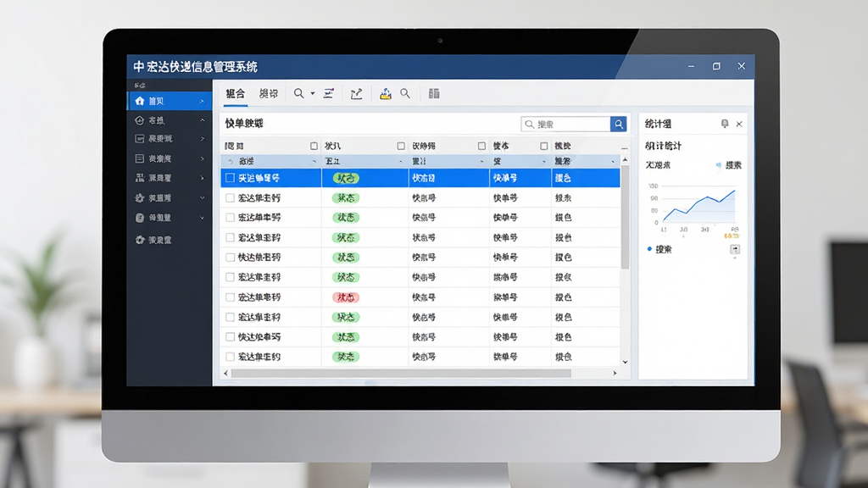Click the magnifier icon right of the yellow tray
The width and height of the screenshot is (868, 488).
click(x=405, y=93)
